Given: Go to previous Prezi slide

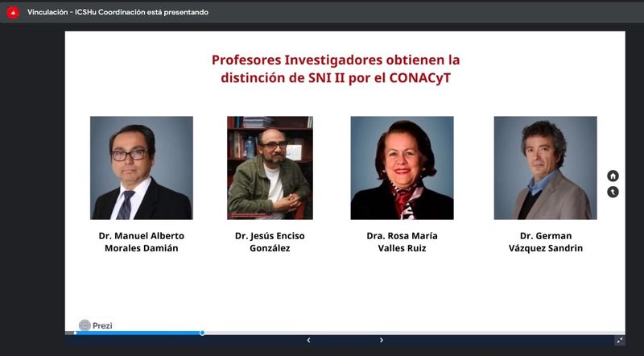Looking at the screenshot, I should 308,341.
